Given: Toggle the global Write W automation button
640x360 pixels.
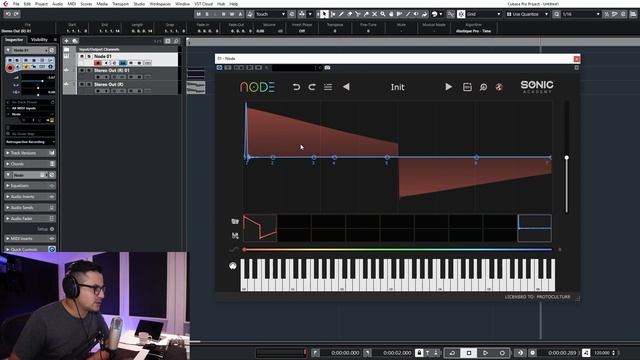Looking at the screenshot, I should click(232, 14).
